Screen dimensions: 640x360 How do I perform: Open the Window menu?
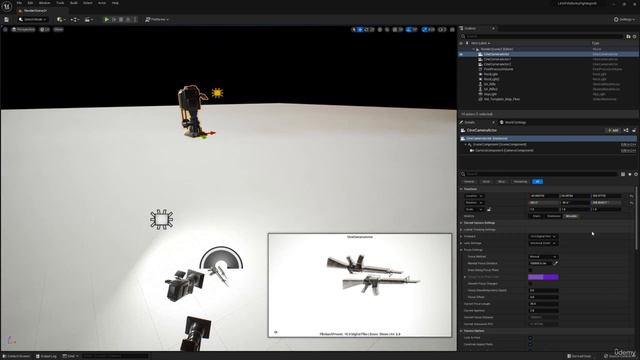point(44,3)
